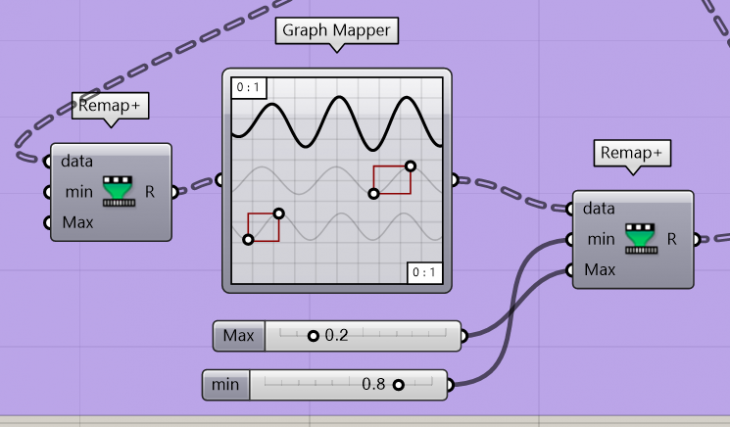
Task: Click the Max input on left Remap+
Action: [x=77, y=222]
